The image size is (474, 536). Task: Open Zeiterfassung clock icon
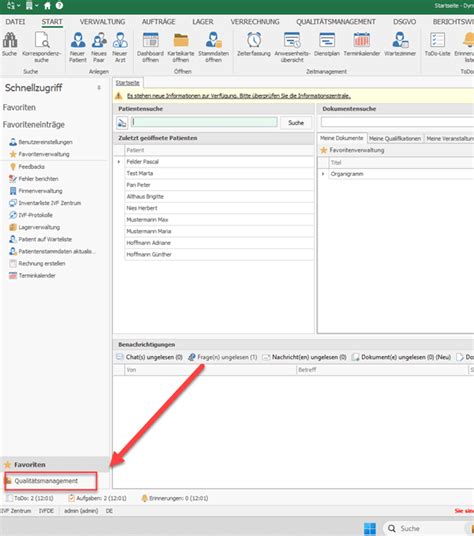pos(254,44)
